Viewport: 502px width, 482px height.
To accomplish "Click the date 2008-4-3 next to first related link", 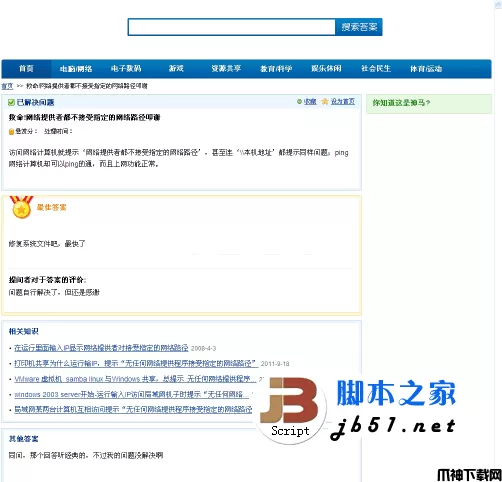I will click(203, 348).
